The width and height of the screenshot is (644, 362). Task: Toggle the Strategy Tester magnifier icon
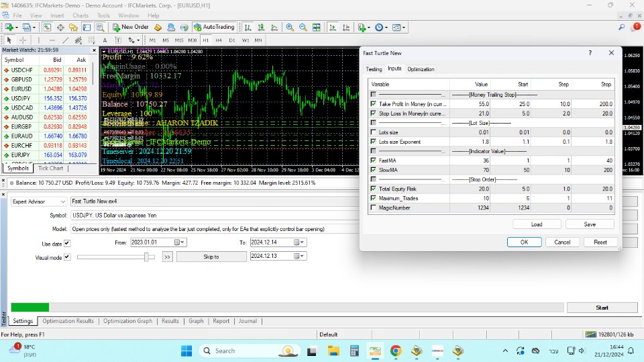(100, 27)
